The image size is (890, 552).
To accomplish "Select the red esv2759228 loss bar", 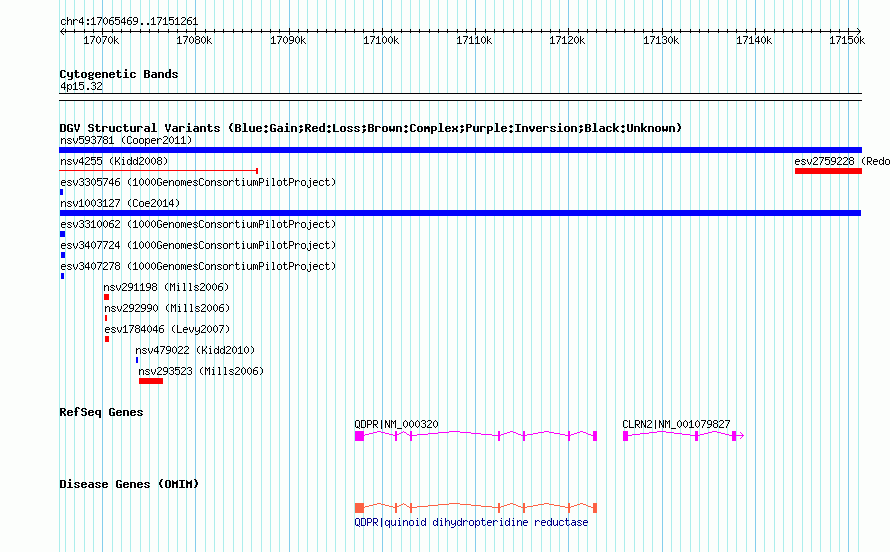I will [828, 171].
